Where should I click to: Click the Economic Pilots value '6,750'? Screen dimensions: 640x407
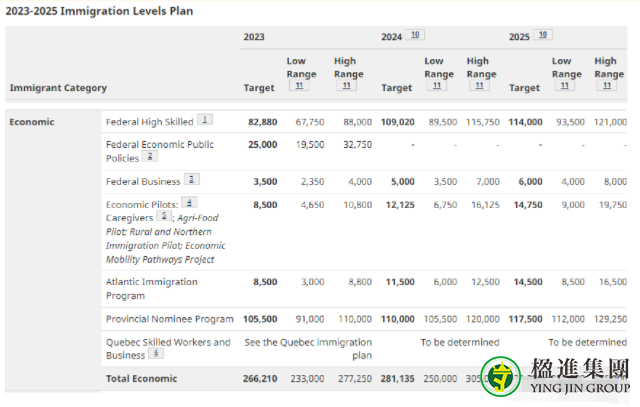tap(445, 205)
